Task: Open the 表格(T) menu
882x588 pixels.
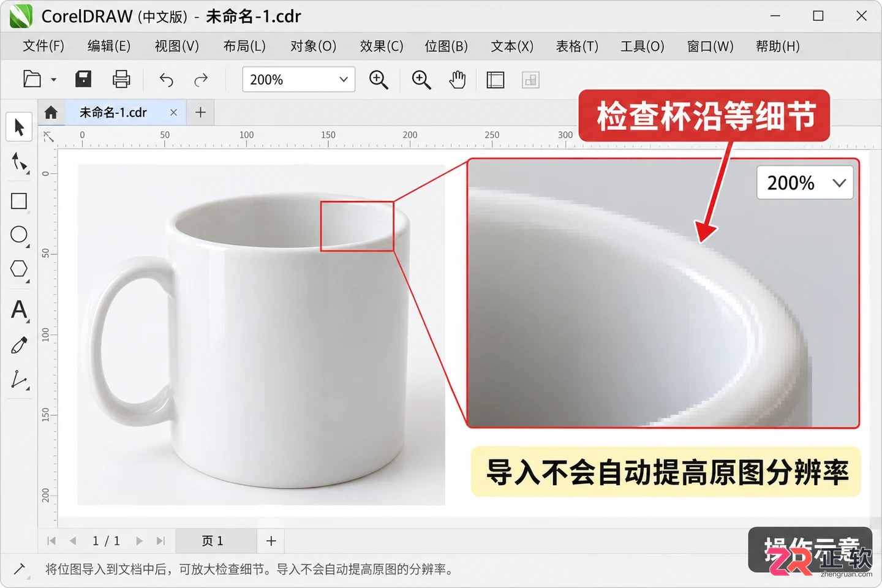Action: [577, 47]
